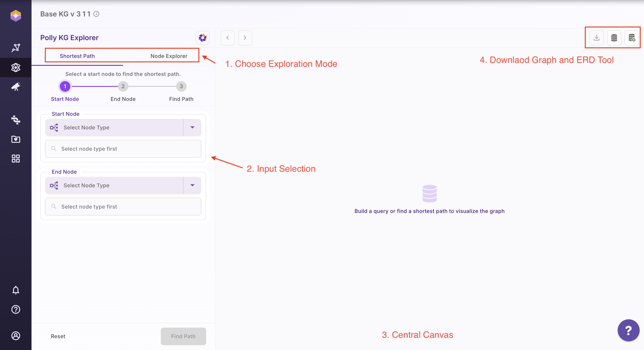Click the Start Node search field
The width and height of the screenshot is (644, 350).
coord(123,149)
